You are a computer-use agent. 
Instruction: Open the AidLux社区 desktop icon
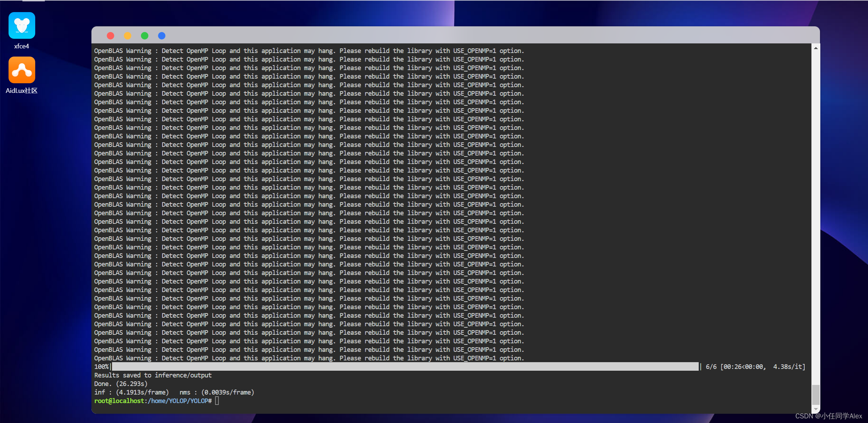pyautogui.click(x=22, y=70)
